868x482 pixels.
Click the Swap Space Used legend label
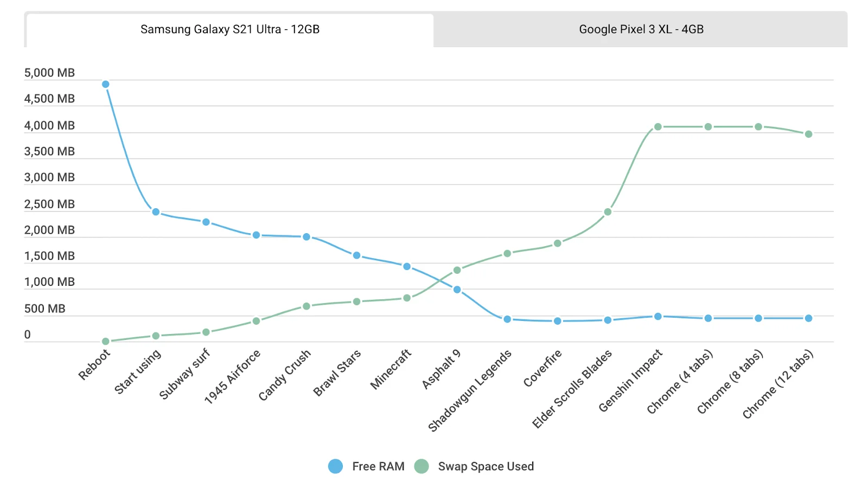pos(486,466)
